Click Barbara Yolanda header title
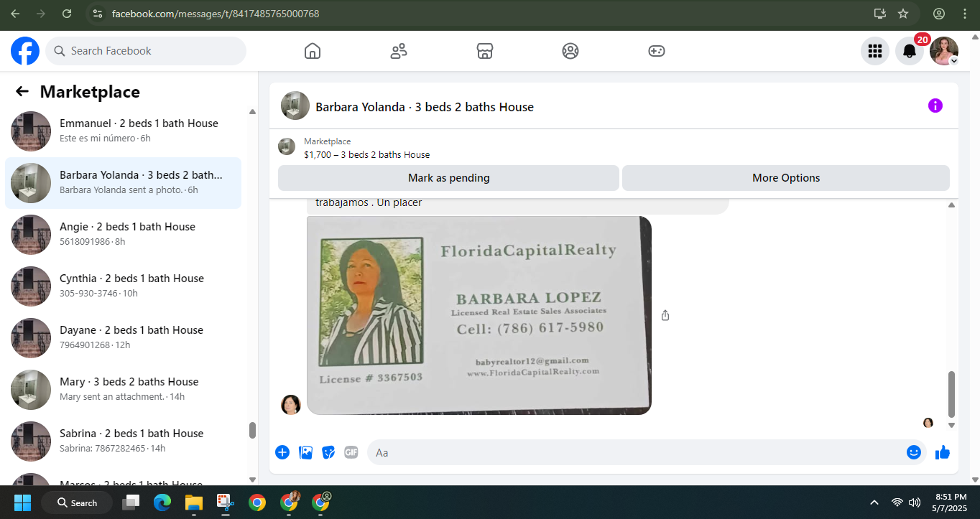This screenshot has height=519, width=980. click(425, 107)
